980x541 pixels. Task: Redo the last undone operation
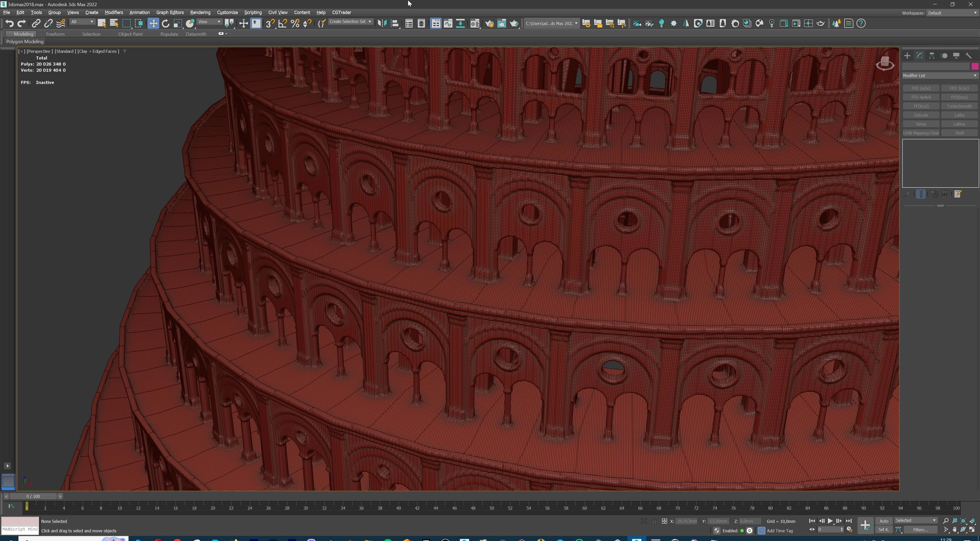(22, 23)
